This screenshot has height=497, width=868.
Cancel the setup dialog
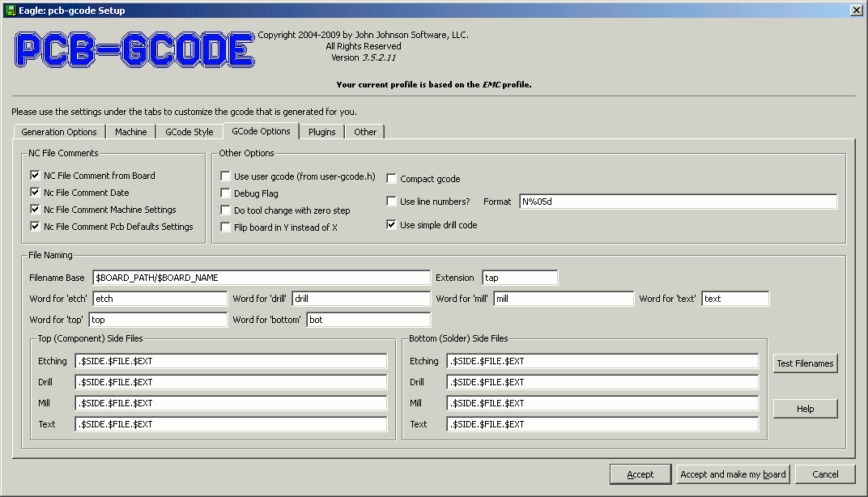coord(825,474)
